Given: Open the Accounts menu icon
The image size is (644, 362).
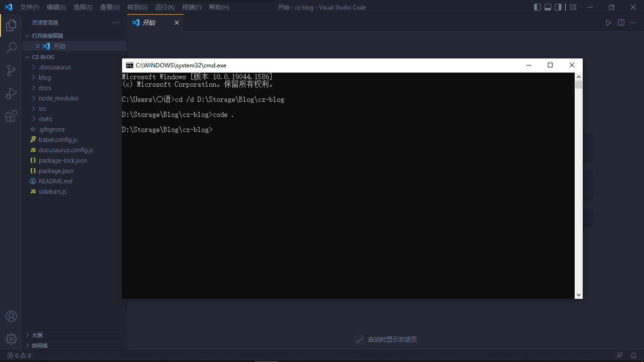Looking at the screenshot, I should [11, 316].
